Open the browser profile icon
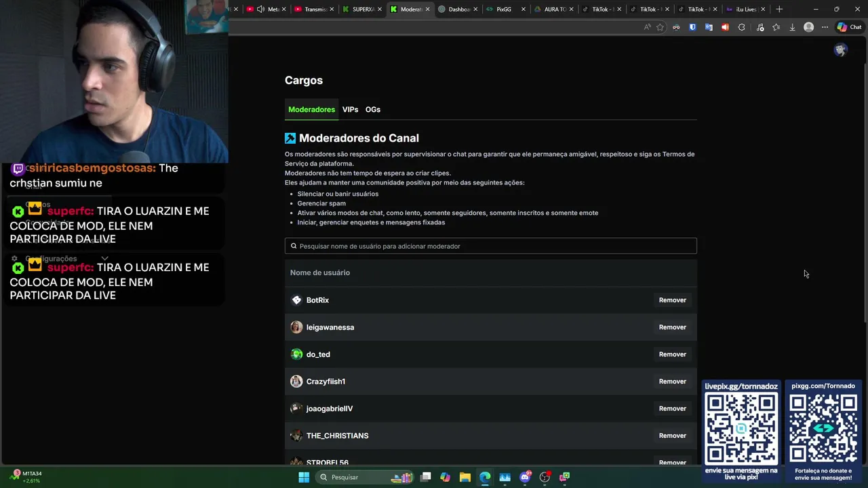 pos(808,27)
